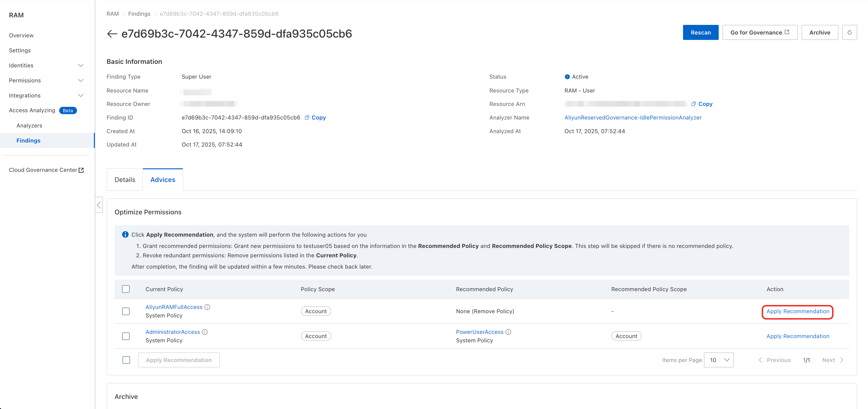Image resolution: width=868 pixels, height=409 pixels.
Task: Click the Go for Governance button
Action: point(760,33)
